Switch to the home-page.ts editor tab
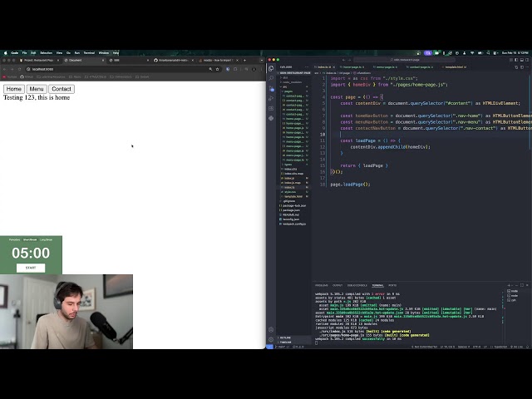The height and width of the screenshot is (399, 532). 353,67
